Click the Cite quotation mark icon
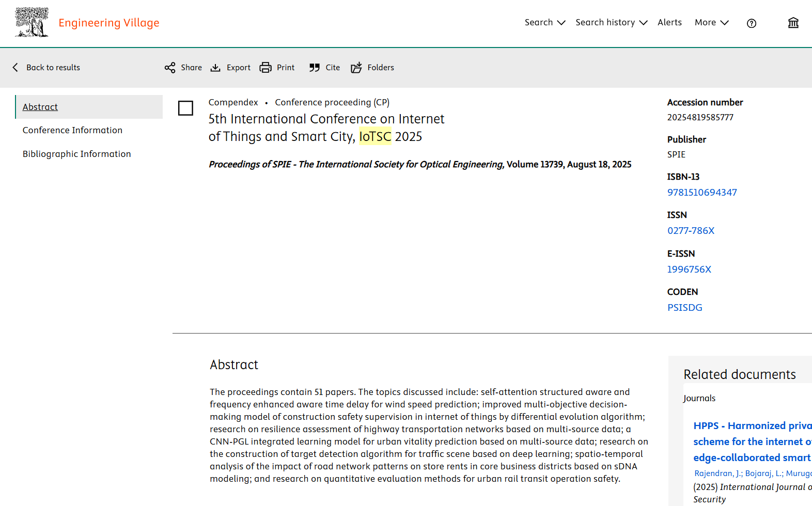The height and width of the screenshot is (506, 812). [314, 68]
